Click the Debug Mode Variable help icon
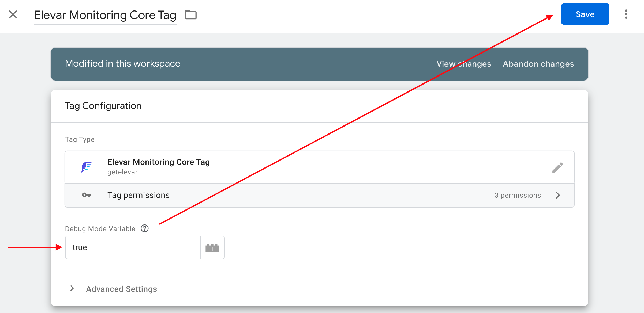644x313 pixels. point(145,228)
